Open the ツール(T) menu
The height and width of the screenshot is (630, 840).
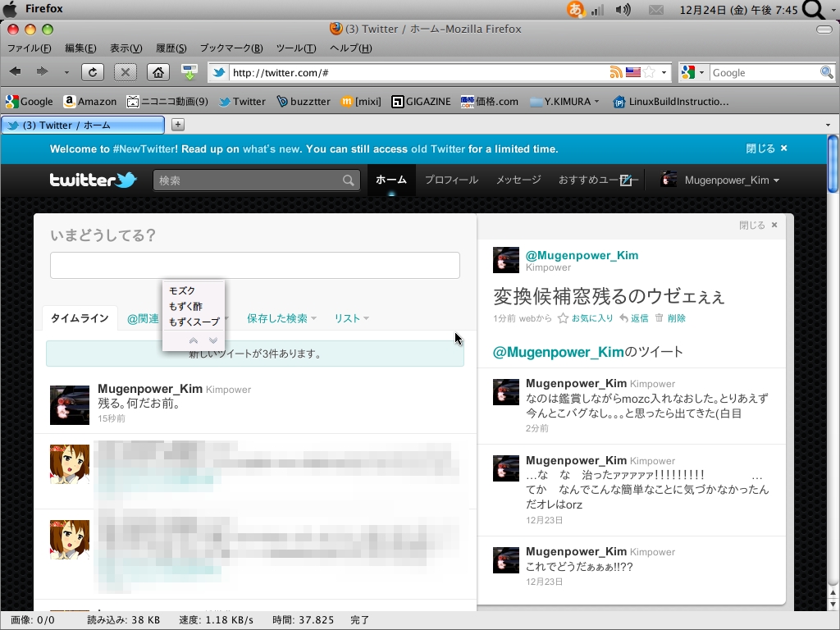296,48
